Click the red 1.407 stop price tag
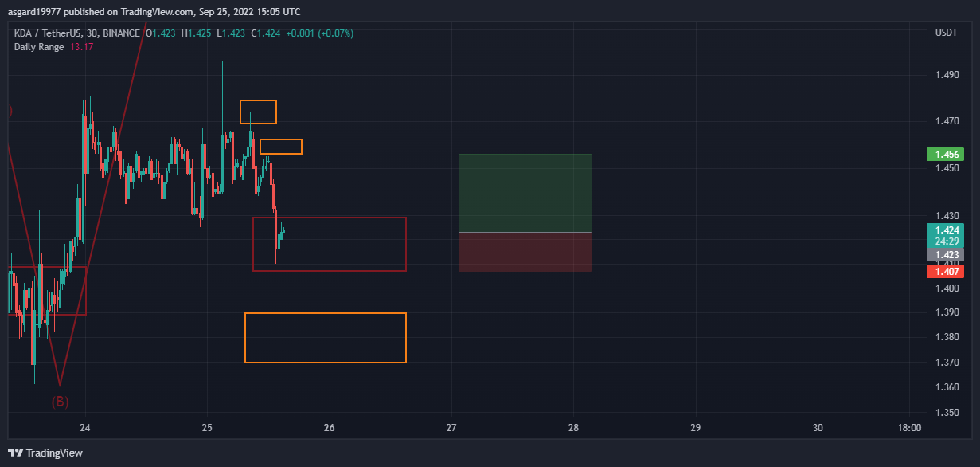Viewport: 980px width, 467px height. pos(946,271)
